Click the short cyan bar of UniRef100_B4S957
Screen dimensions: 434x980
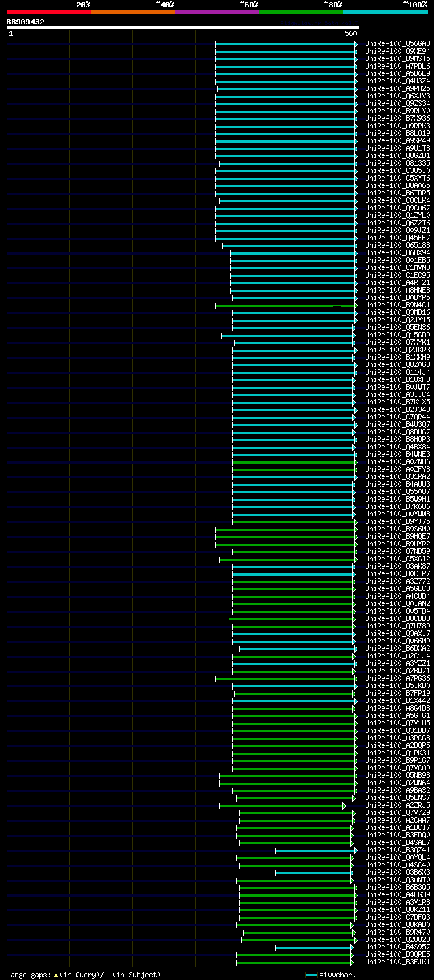click(314, 947)
